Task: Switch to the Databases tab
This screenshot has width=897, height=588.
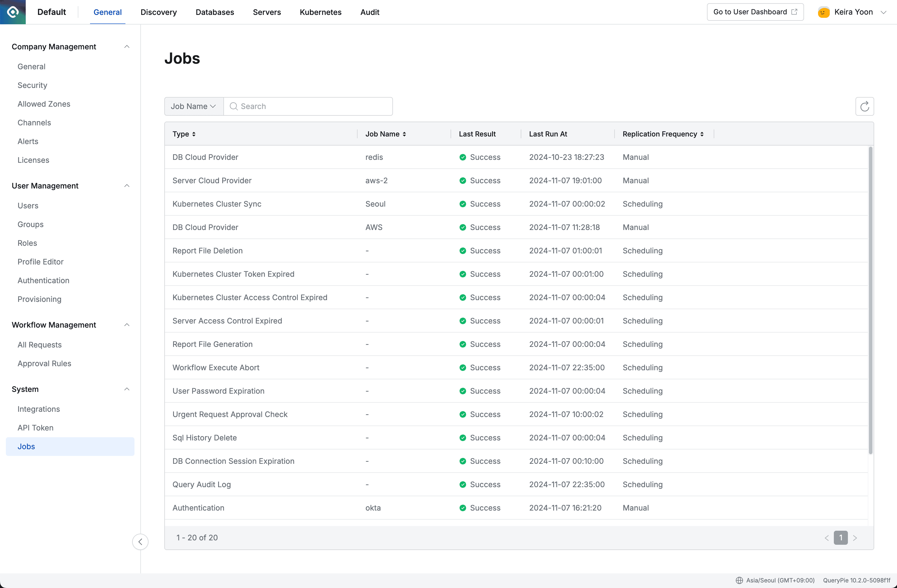Action: (x=215, y=12)
